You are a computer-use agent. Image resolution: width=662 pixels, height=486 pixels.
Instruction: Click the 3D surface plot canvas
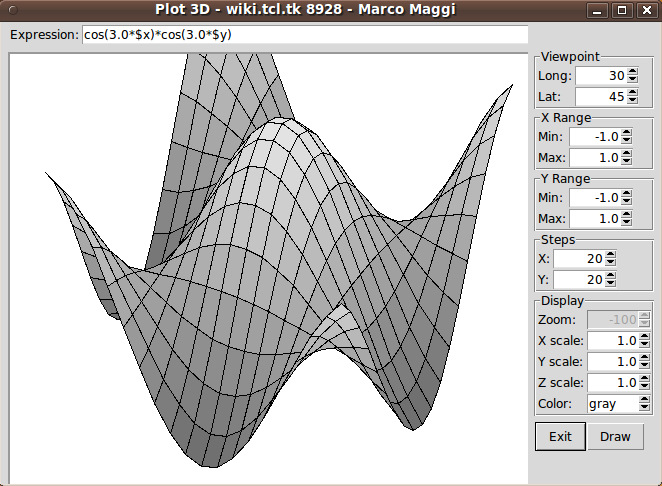point(269,269)
